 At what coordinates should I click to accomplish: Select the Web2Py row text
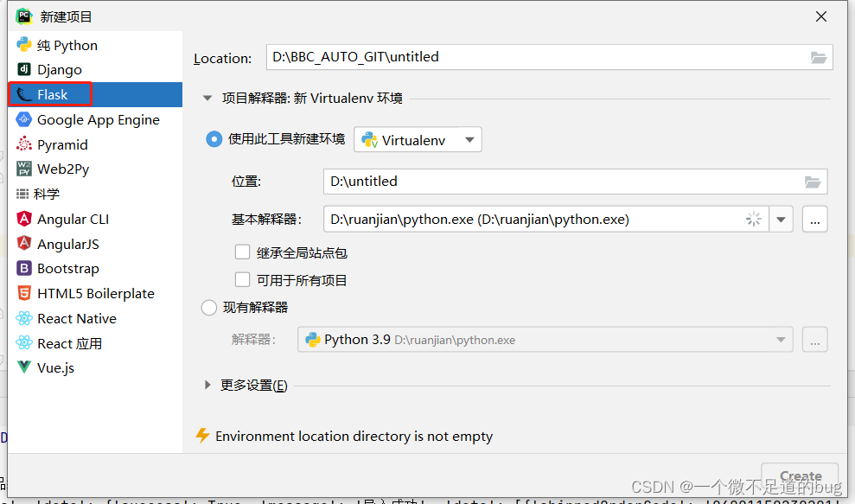click(x=63, y=169)
